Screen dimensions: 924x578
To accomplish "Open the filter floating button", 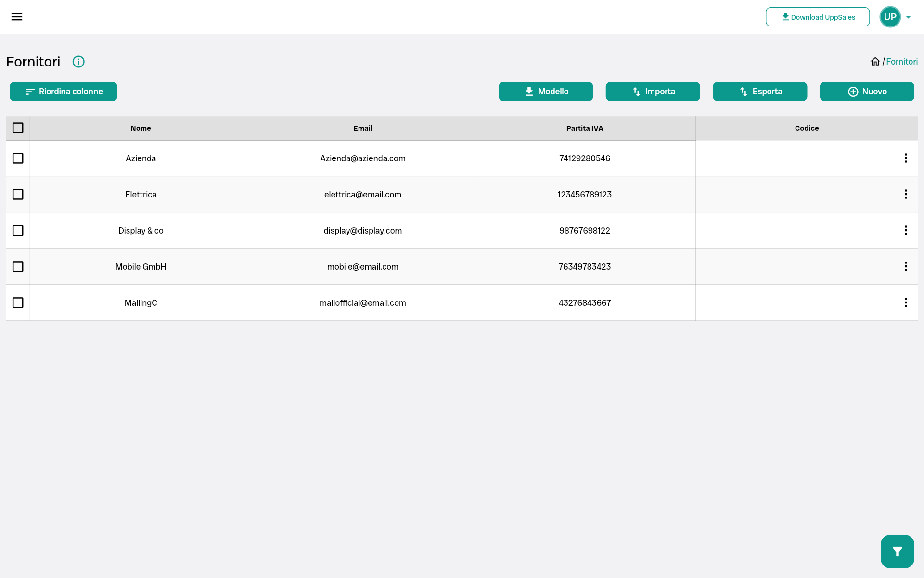I will coord(897,551).
